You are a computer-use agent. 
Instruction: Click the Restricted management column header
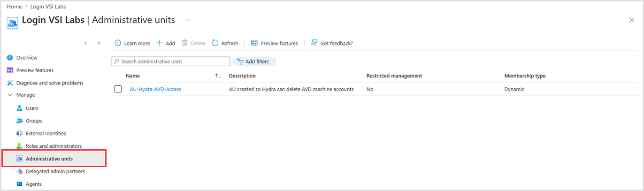tap(394, 76)
